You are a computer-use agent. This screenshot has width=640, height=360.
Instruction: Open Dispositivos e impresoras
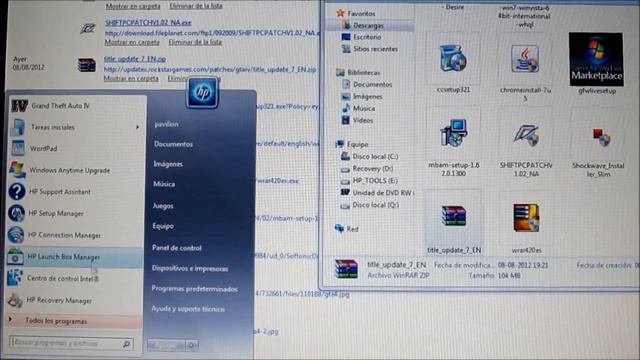[190, 269]
